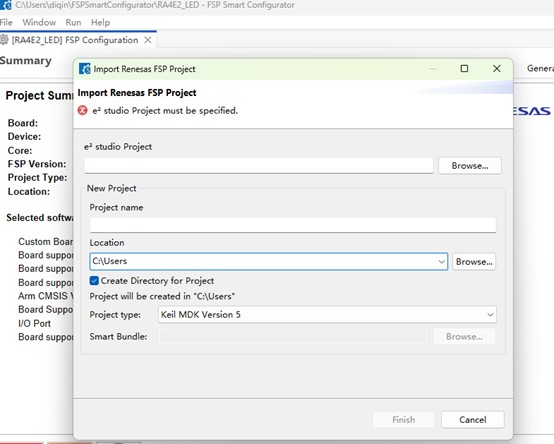The image size is (554, 444).
Task: Cancel the import dialog
Action: click(x=473, y=420)
